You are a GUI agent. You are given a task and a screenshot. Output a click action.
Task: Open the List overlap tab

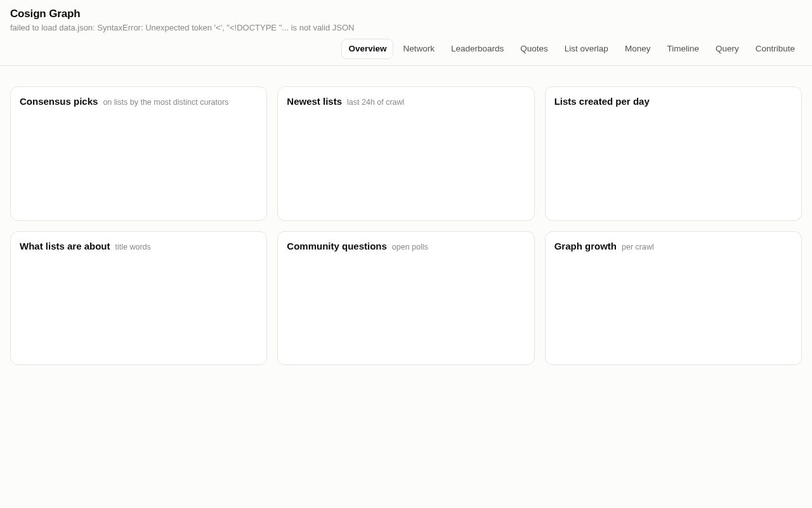586,49
